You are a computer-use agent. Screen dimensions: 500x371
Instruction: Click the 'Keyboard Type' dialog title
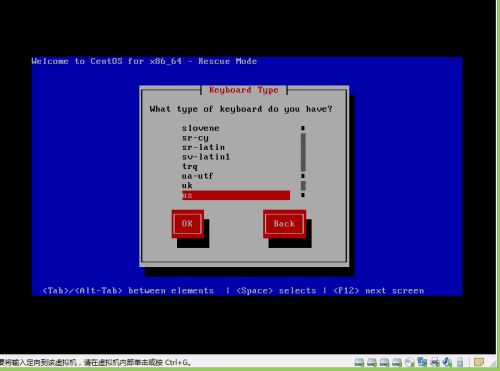(x=244, y=90)
